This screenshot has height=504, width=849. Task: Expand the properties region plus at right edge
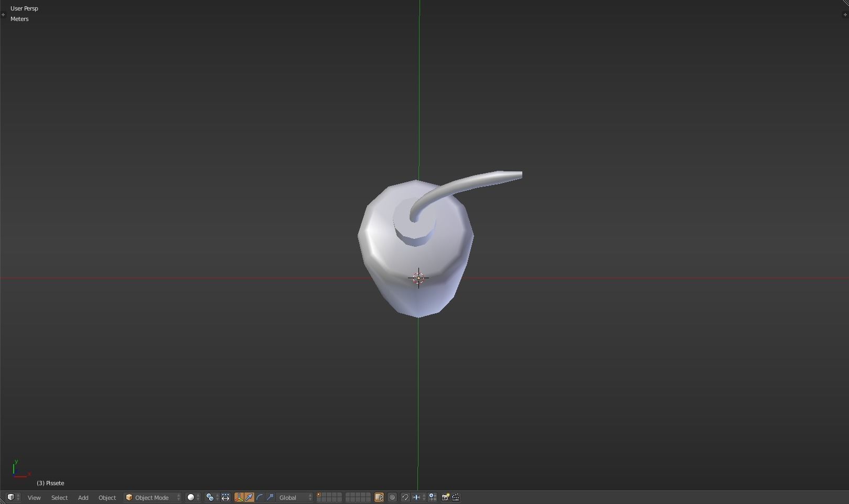844,14
